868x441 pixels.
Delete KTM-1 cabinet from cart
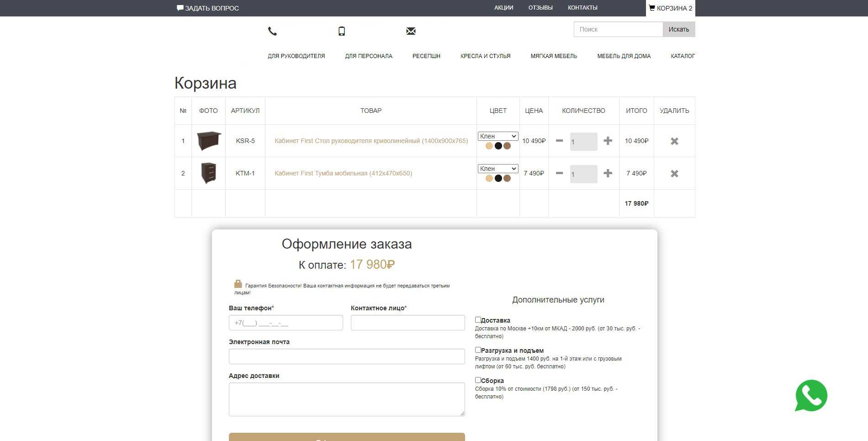(674, 174)
